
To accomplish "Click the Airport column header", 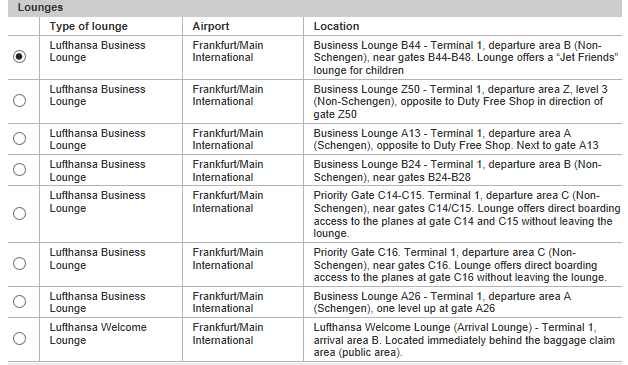I will click(211, 26).
